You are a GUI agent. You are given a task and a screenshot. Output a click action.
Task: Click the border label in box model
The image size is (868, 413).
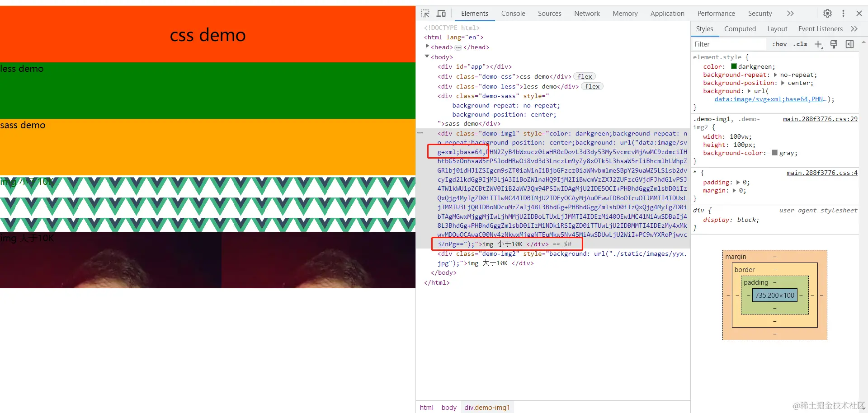[745, 270]
